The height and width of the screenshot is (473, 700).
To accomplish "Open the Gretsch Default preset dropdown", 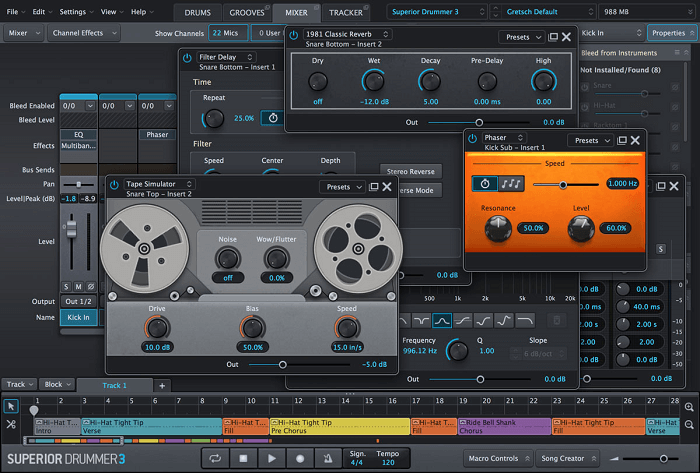I will coord(549,12).
